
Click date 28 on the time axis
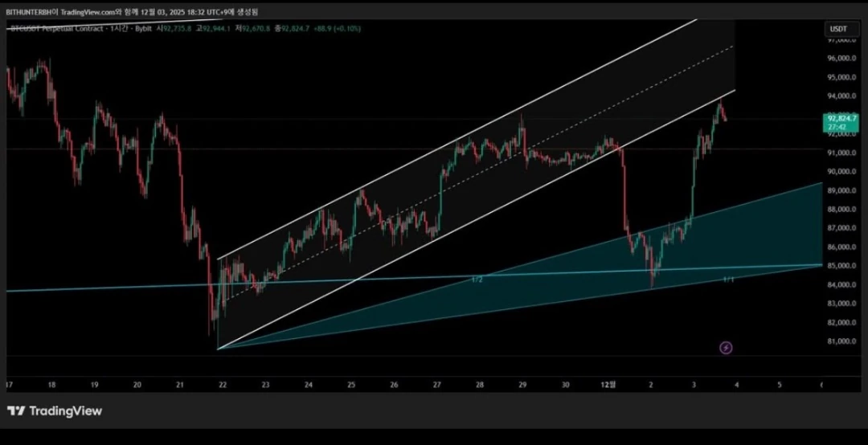click(479, 385)
